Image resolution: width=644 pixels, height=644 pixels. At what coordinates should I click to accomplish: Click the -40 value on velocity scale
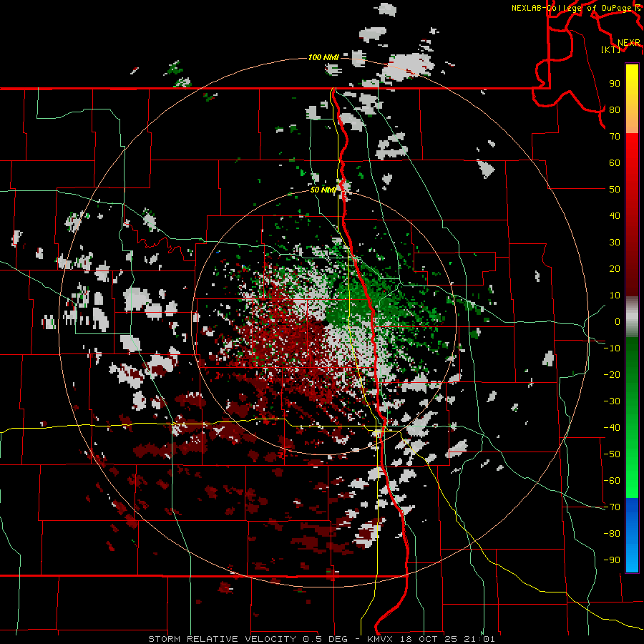coord(612,428)
